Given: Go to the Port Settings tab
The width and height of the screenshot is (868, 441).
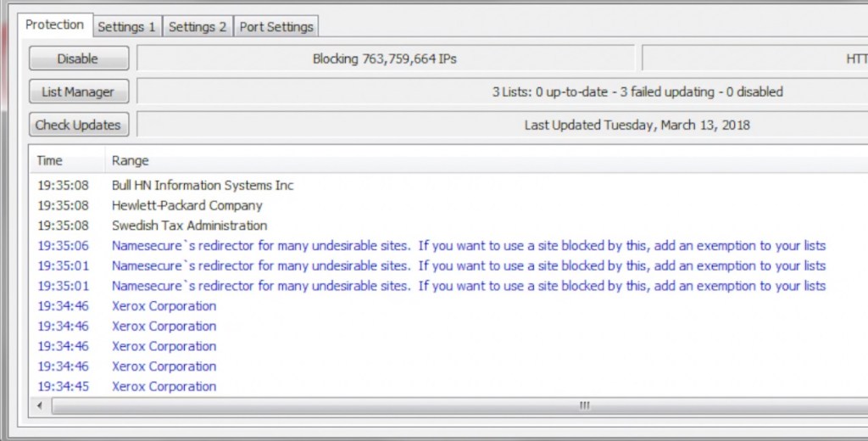Looking at the screenshot, I should click(x=276, y=26).
